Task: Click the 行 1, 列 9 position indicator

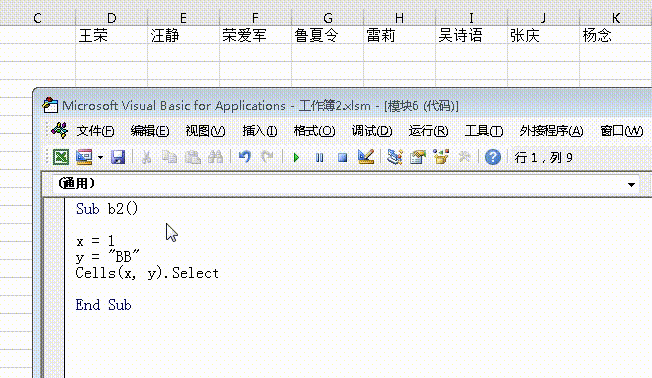Action: (543, 158)
